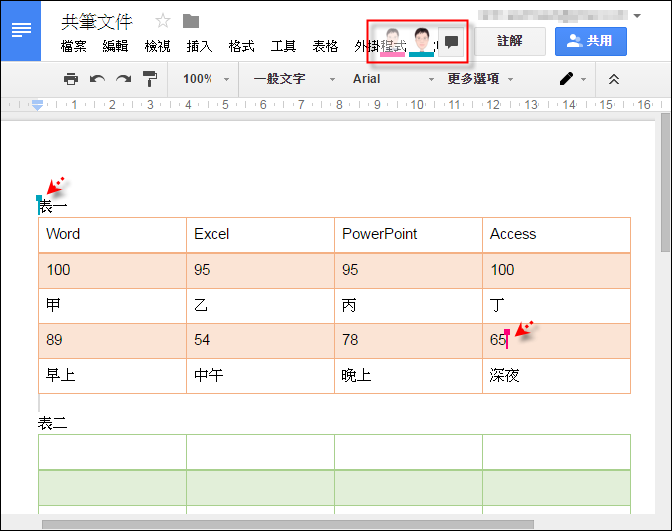Open the 表格 menu

pyautogui.click(x=325, y=46)
